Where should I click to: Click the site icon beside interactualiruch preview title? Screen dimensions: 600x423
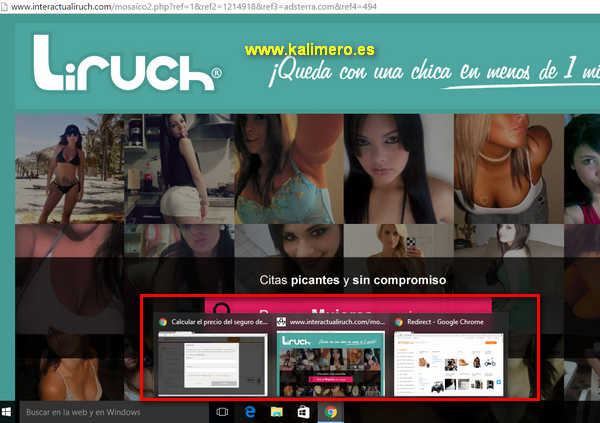click(282, 323)
